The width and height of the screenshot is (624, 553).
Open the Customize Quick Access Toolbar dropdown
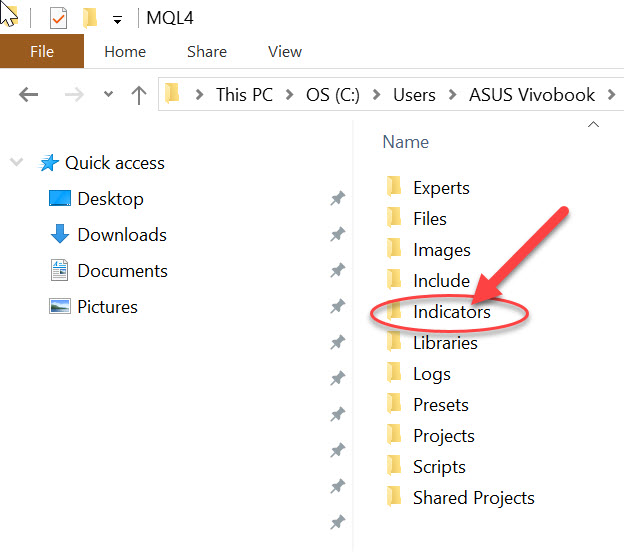(x=117, y=19)
